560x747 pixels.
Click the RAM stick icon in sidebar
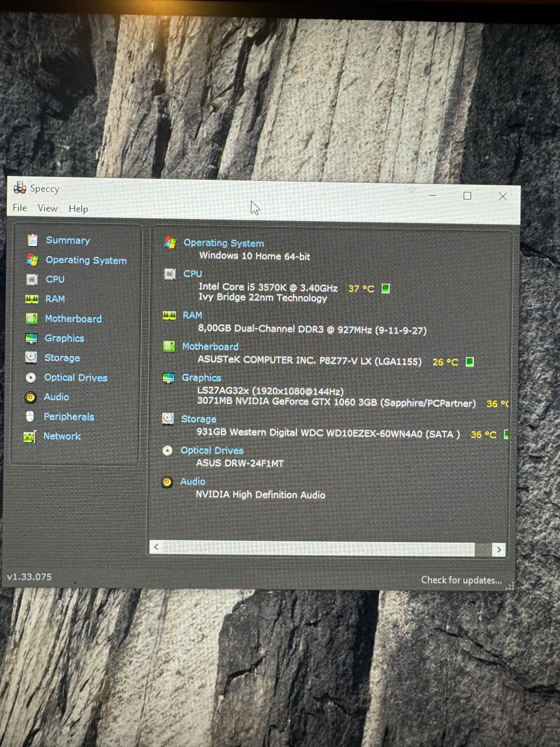coord(32,299)
